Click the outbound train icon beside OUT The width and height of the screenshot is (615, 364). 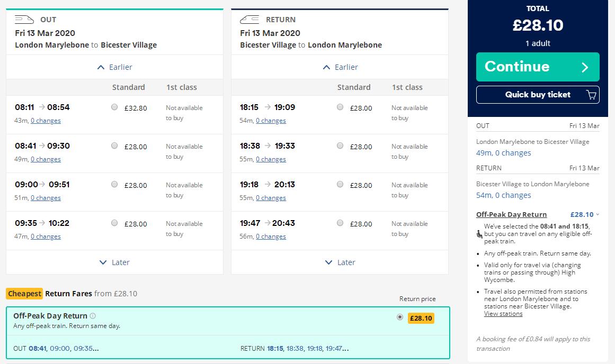(24, 19)
